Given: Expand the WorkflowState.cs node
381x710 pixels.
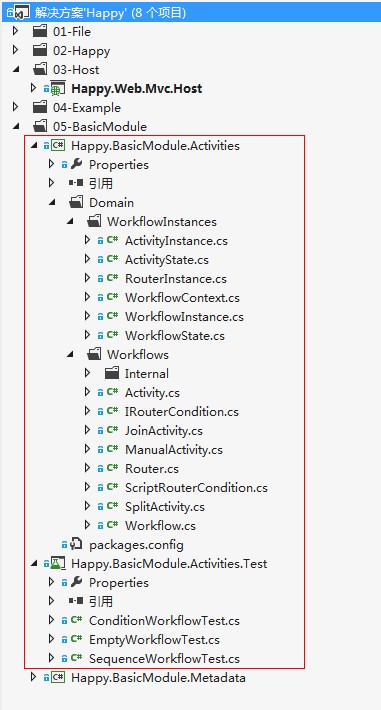Looking at the screenshot, I should 88,336.
